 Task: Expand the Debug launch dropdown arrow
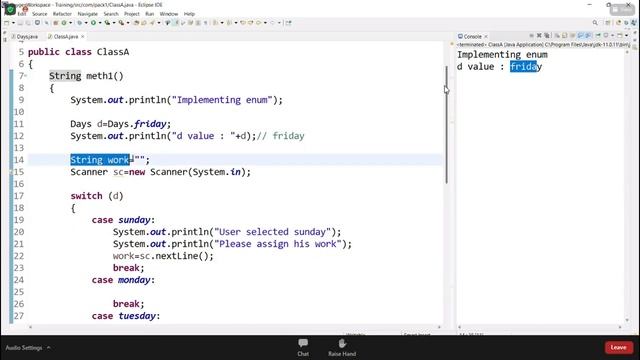86,23
